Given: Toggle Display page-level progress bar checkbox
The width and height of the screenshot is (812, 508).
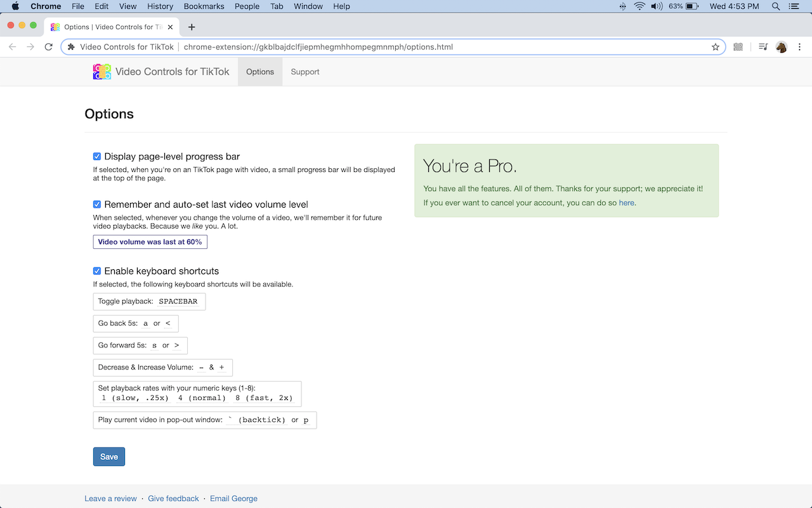Looking at the screenshot, I should [x=97, y=156].
